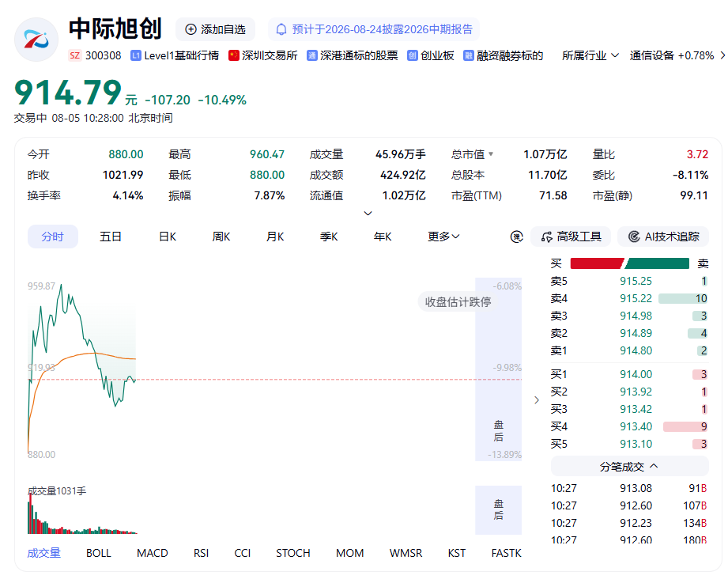Collapse the 分笔成交 section
This screenshot has width=728, height=583.
[x=629, y=467]
